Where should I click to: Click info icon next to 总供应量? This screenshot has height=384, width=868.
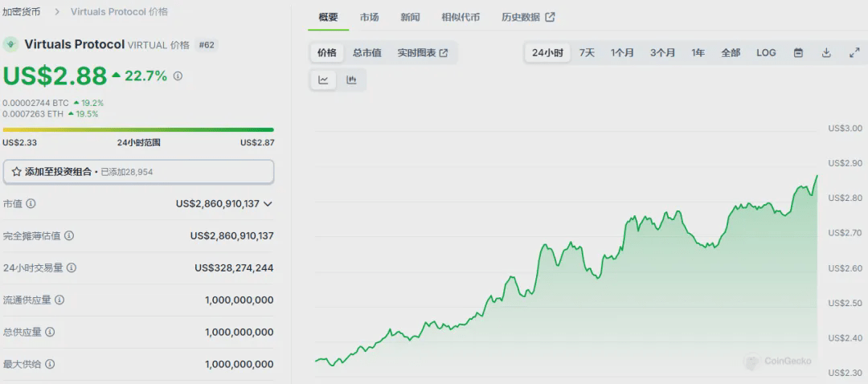pyautogui.click(x=50, y=332)
